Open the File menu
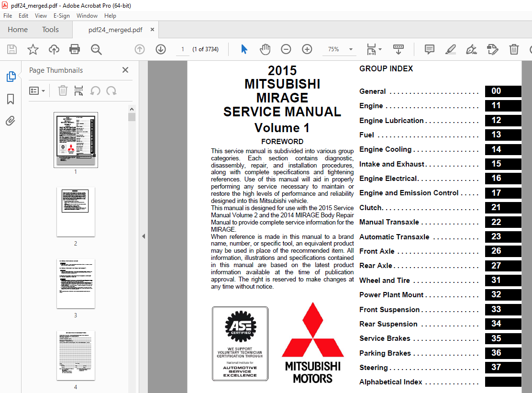 [x=8, y=16]
